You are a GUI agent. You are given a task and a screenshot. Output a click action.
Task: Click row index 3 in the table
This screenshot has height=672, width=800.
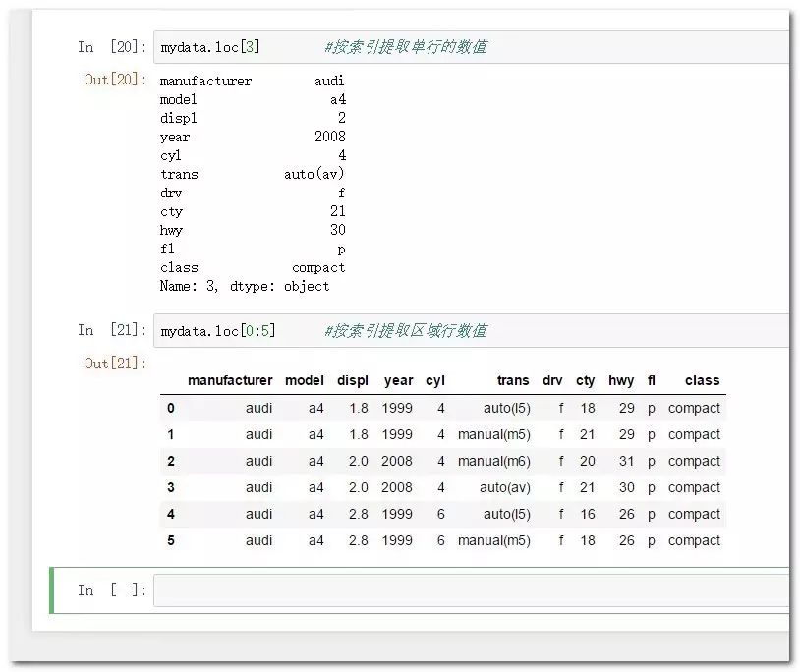click(171, 487)
